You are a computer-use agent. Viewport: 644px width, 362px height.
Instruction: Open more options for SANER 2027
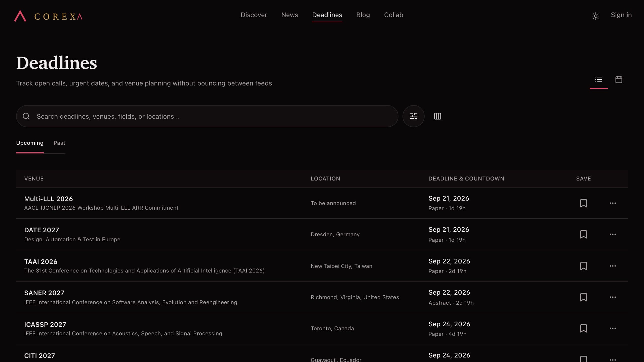point(613,297)
